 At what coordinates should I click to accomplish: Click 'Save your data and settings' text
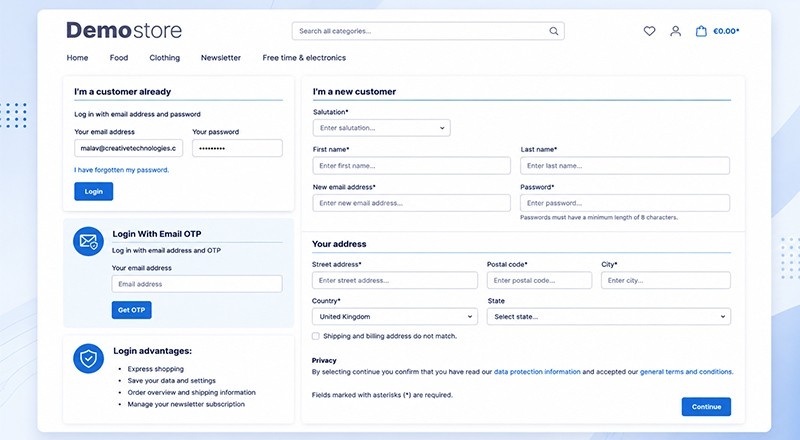(171, 380)
